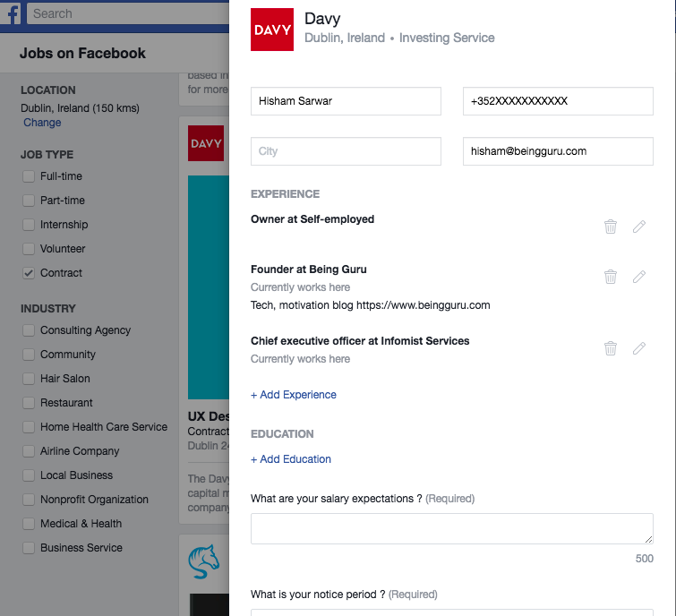This screenshot has width=676, height=616.
Task: Uncheck the Contract job type
Action: (x=29, y=273)
